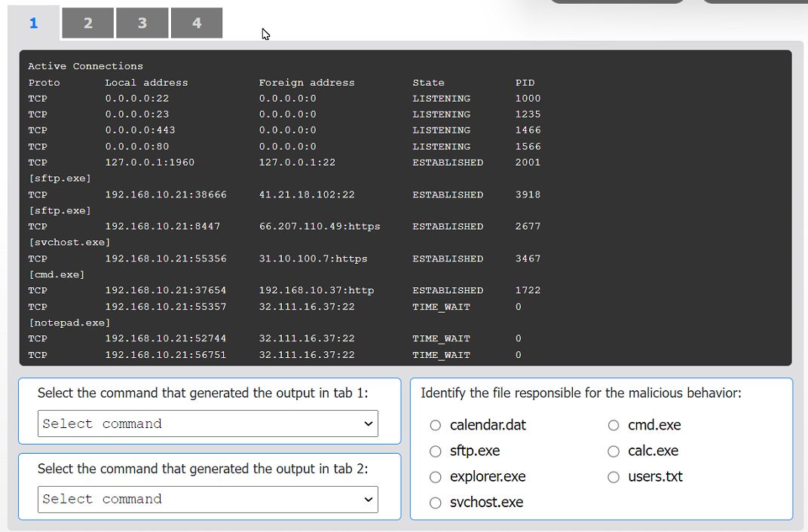
Task: Pick the users.txt radio option
Action: point(614,477)
